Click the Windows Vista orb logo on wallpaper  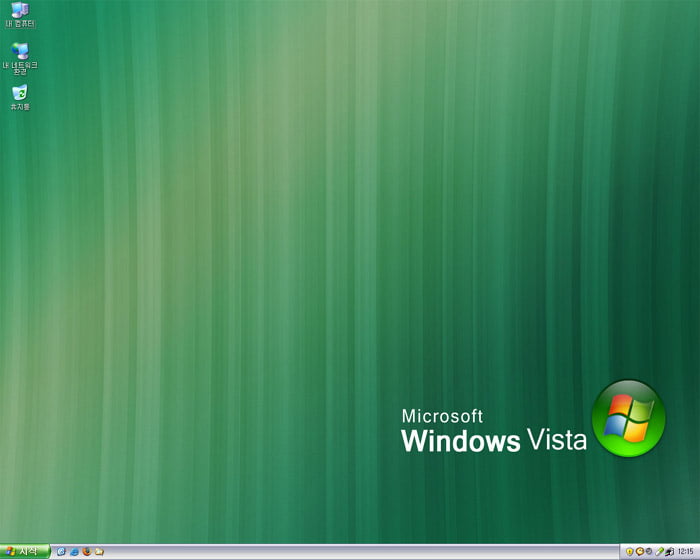pos(628,419)
